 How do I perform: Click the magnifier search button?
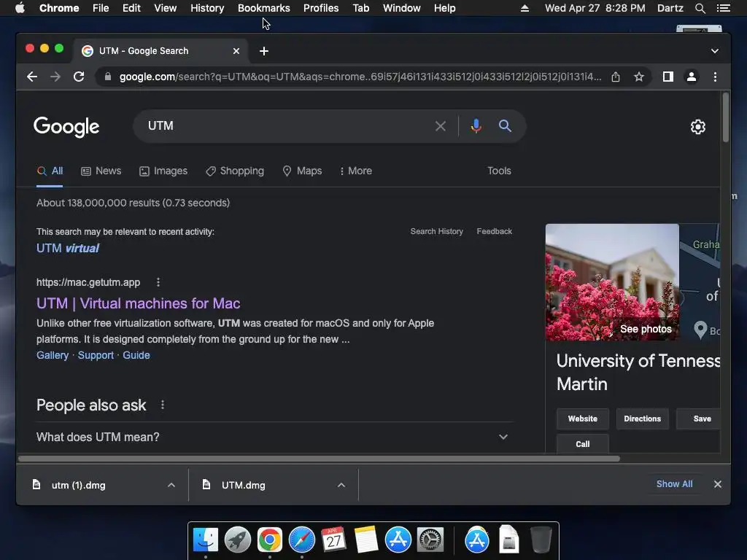[x=505, y=126]
